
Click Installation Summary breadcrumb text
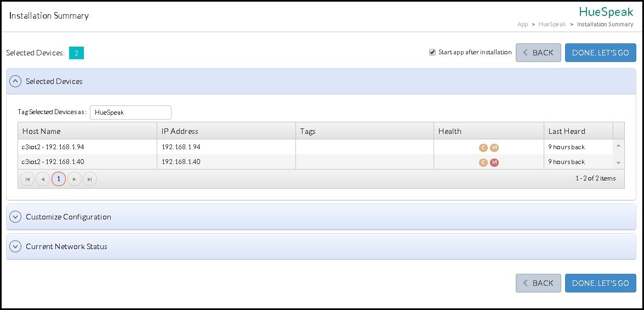pos(605,24)
